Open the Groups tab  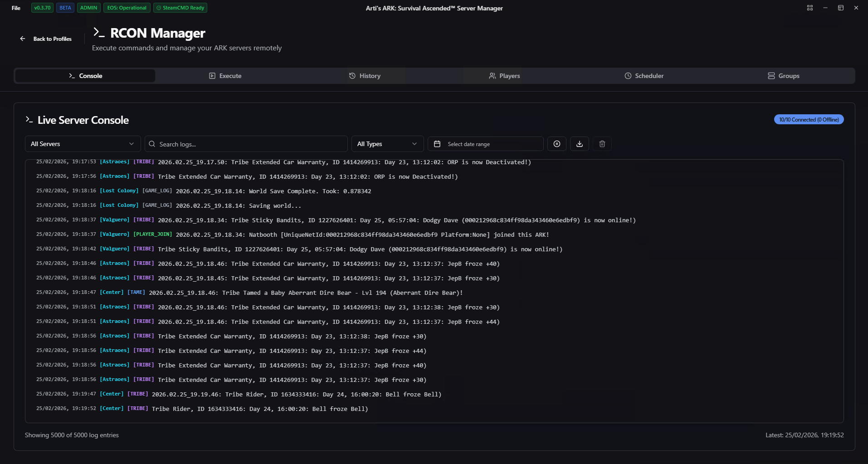tap(783, 76)
